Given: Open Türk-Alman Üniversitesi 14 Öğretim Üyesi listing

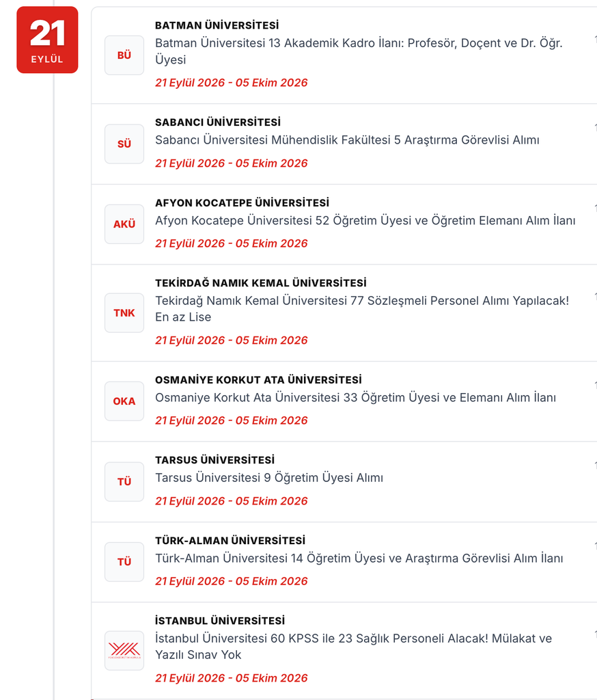Looking at the screenshot, I should (x=359, y=558).
